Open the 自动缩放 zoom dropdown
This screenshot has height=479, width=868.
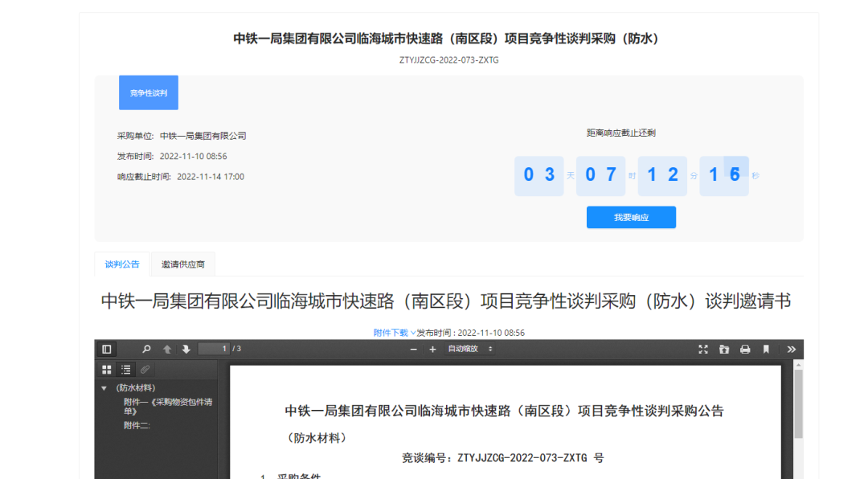(470, 349)
